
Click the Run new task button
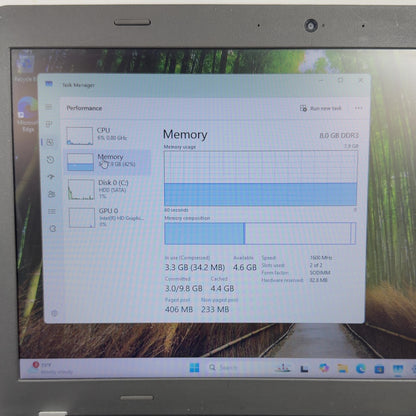coord(321,108)
